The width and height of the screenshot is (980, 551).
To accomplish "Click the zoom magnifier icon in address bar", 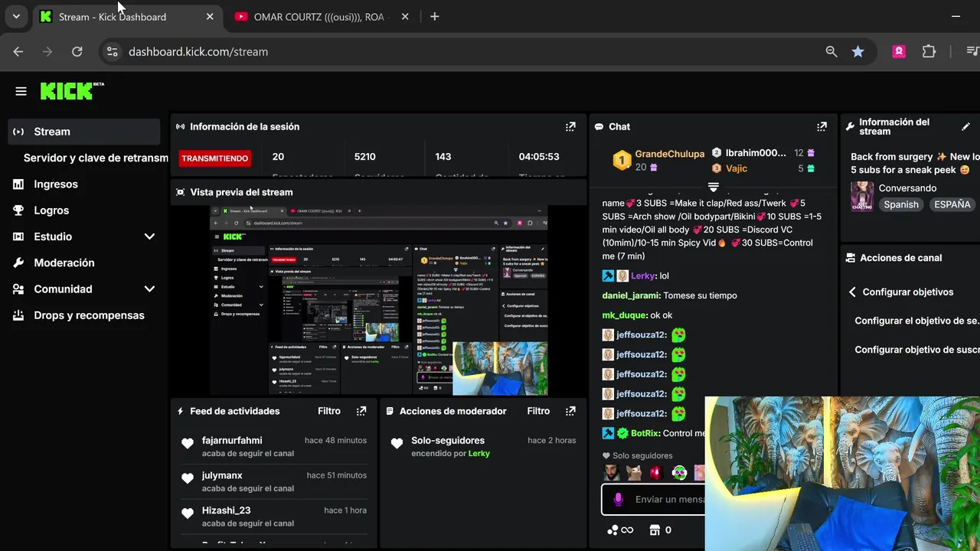I will pos(831,52).
